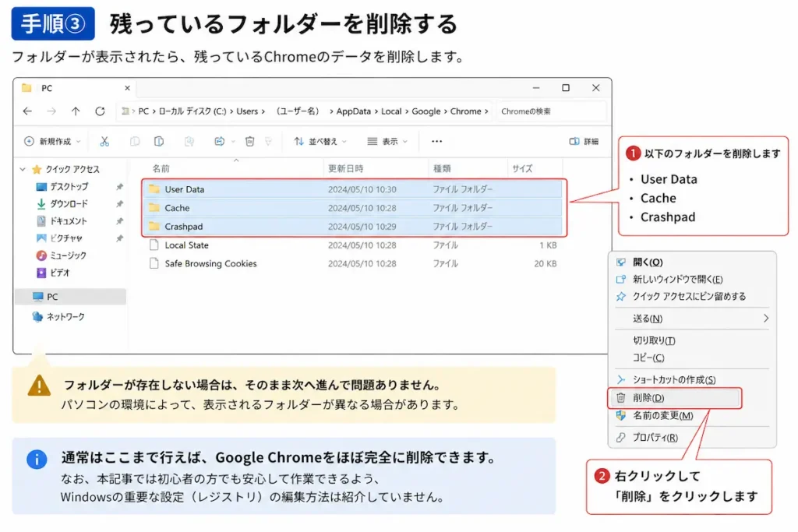Go back with the left arrow button
This screenshot has height=532, width=798.
pos(27,111)
